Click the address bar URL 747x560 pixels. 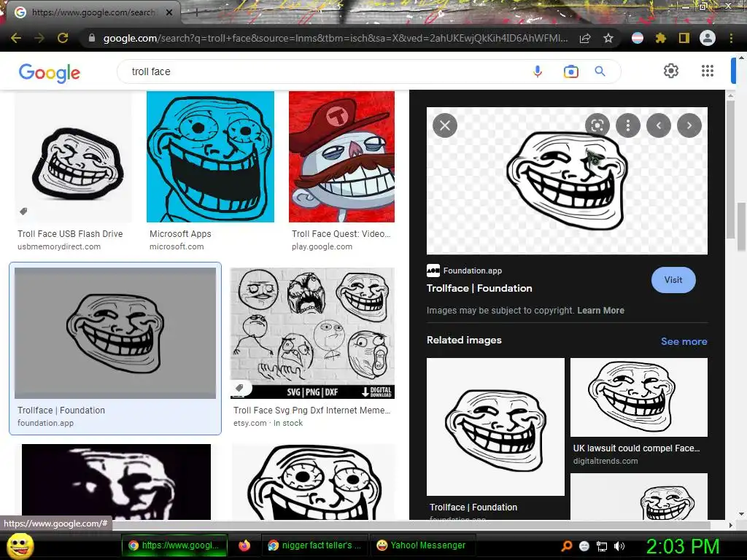point(336,38)
